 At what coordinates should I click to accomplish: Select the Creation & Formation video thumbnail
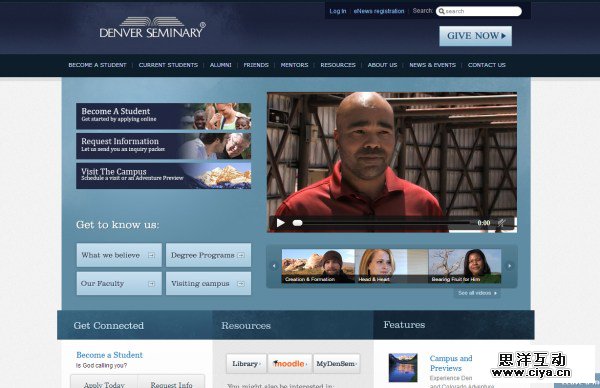pyautogui.click(x=318, y=266)
